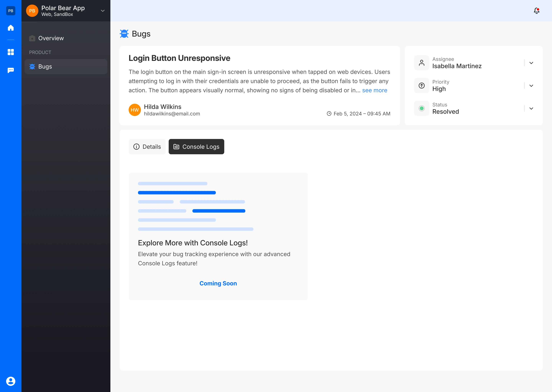
Task: Click the green Resolved status indicator
Action: tap(421, 108)
